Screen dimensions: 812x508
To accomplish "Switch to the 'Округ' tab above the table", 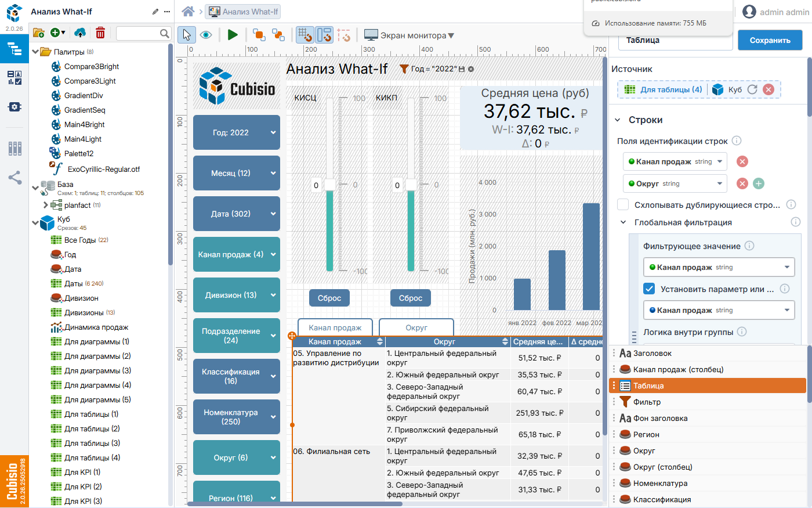I will click(x=416, y=327).
